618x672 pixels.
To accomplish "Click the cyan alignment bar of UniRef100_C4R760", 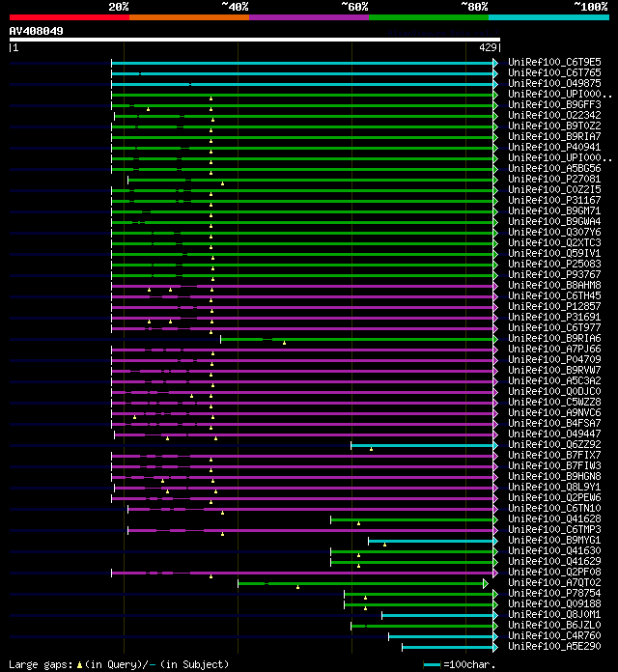I will click(x=441, y=636).
